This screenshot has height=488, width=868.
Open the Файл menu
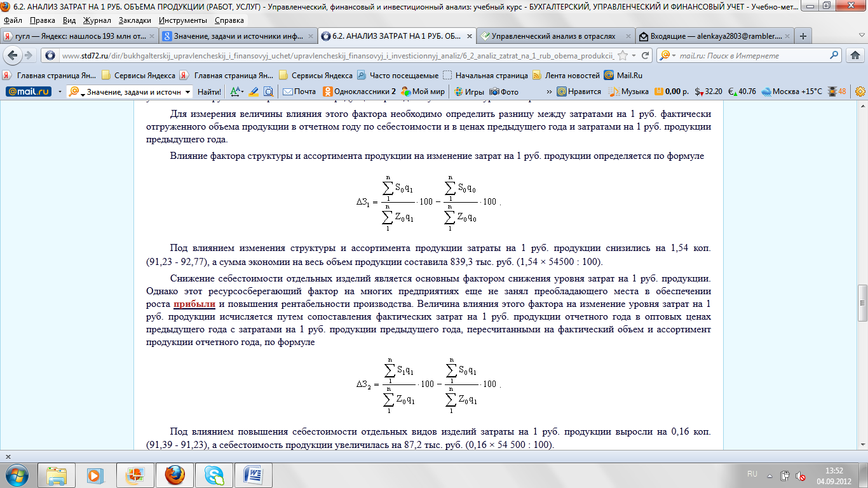pyautogui.click(x=13, y=20)
